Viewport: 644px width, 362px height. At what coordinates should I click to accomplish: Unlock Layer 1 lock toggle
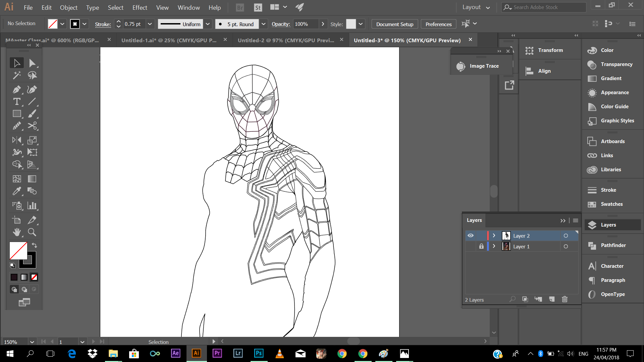pyautogui.click(x=481, y=246)
